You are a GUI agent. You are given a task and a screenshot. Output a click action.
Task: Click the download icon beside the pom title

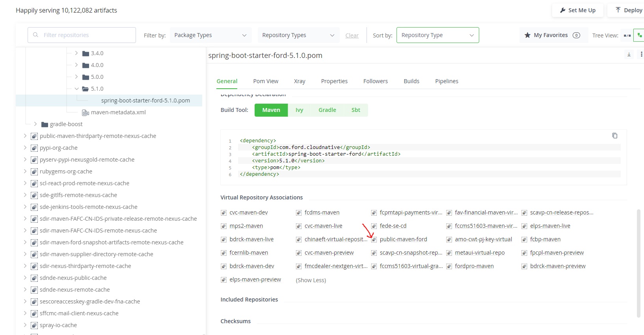point(629,55)
